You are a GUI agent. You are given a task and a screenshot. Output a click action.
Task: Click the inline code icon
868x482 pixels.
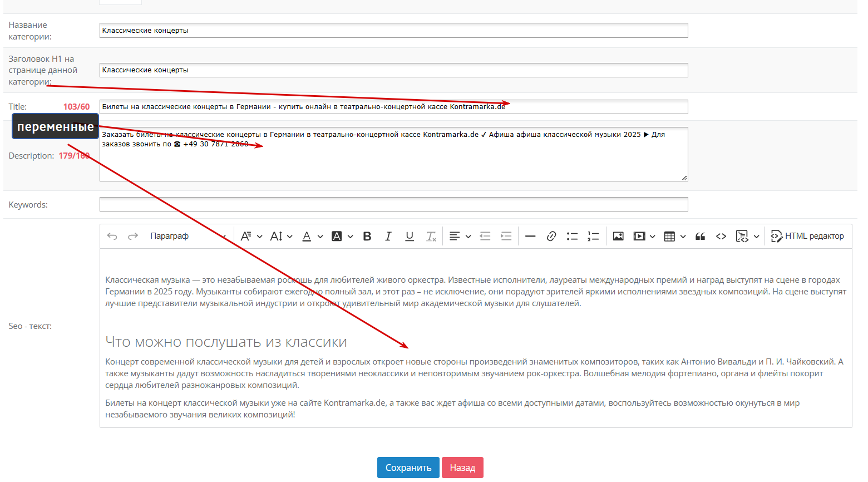click(721, 236)
